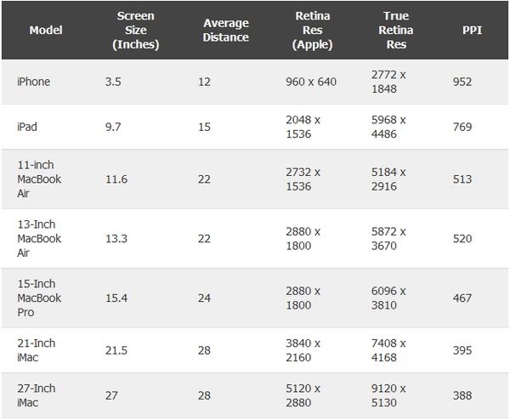Click the True Retina Res column header

398,30
